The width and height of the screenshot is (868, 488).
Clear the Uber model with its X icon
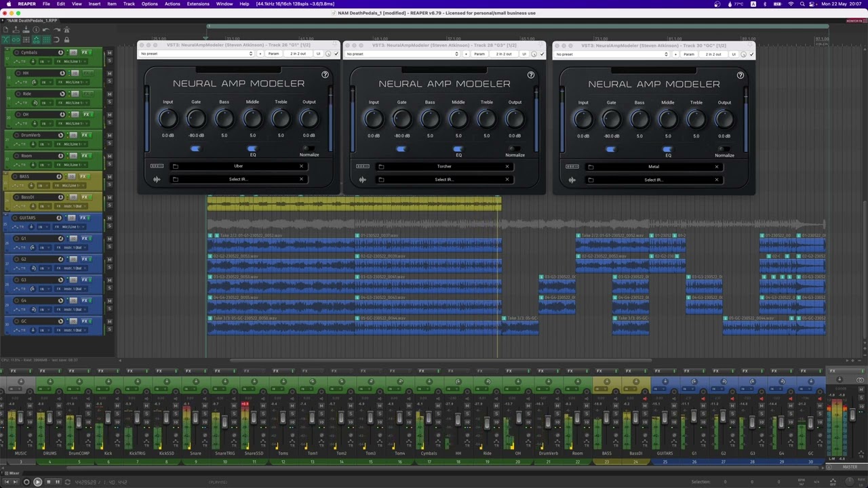[x=301, y=166]
